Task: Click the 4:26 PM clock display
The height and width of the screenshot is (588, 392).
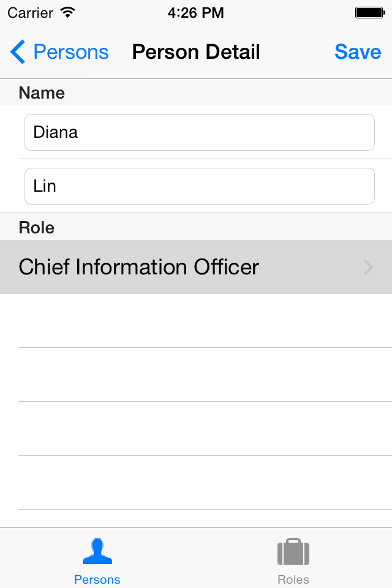Action: pyautogui.click(x=196, y=13)
